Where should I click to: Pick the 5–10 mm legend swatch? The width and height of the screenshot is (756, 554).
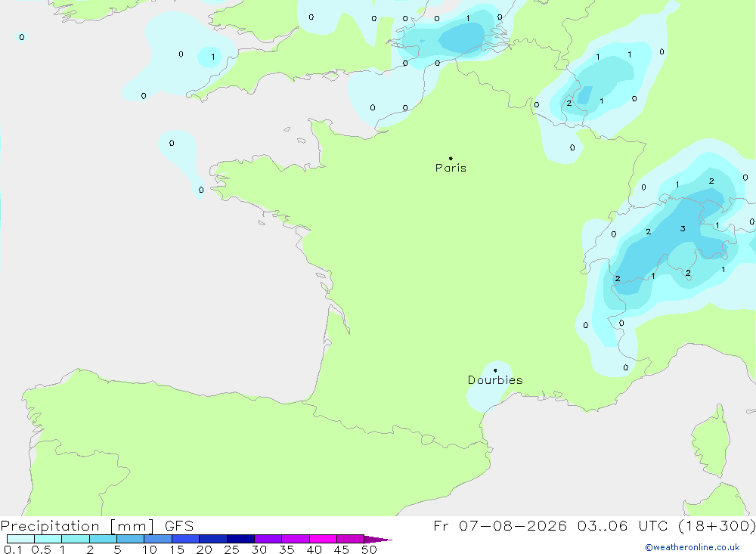(131, 539)
